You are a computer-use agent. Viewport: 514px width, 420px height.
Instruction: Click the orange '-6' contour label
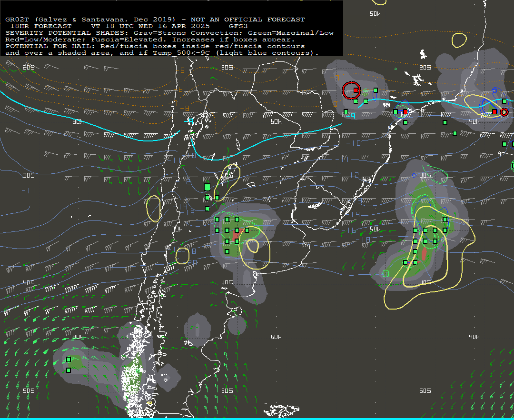tap(178, 90)
